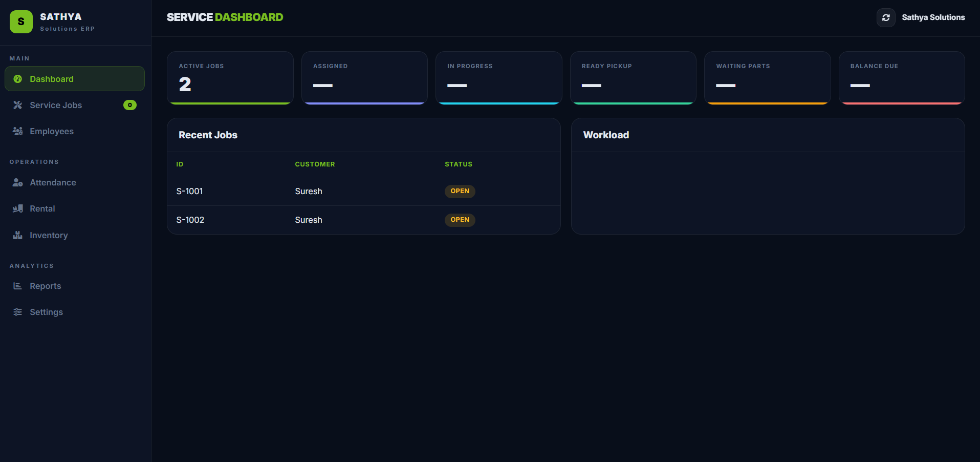Click the Attendance user-clock icon
Screen dimensions: 980x462
18,182
